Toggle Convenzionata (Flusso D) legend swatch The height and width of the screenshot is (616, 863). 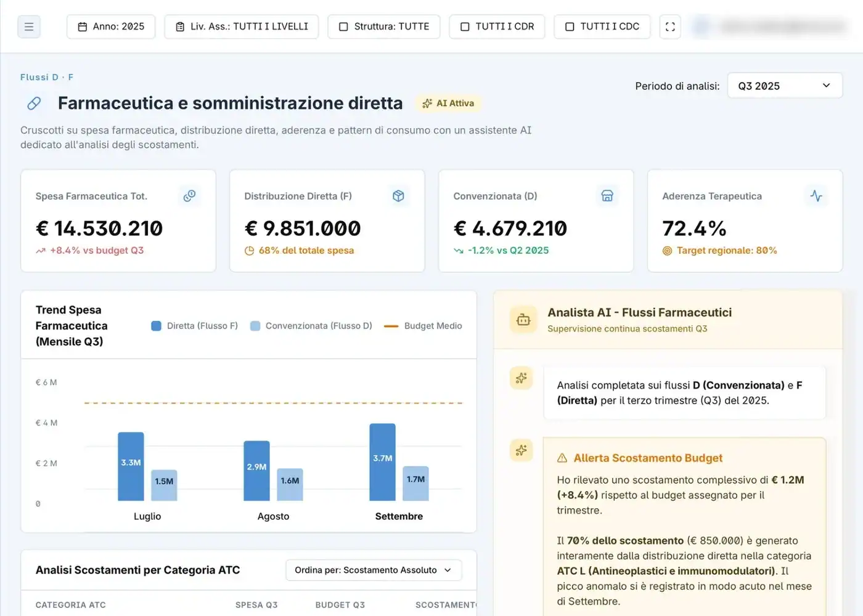[x=255, y=326]
